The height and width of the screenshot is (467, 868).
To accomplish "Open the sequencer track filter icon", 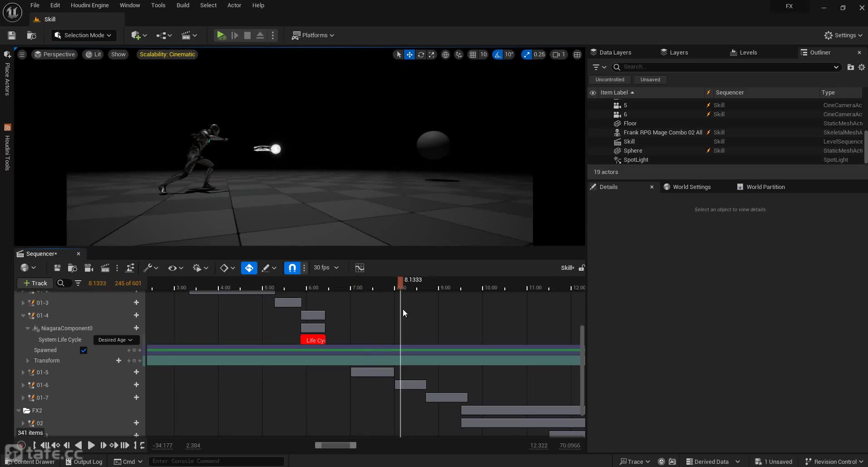I will click(x=78, y=283).
